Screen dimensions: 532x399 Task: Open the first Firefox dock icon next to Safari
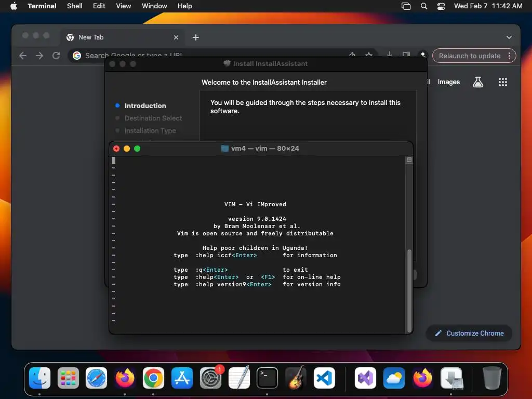125,378
